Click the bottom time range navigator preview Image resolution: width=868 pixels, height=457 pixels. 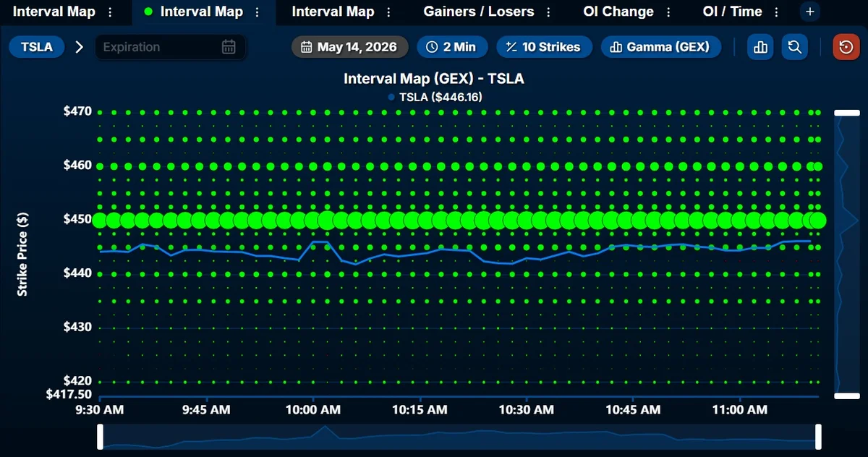click(459, 437)
